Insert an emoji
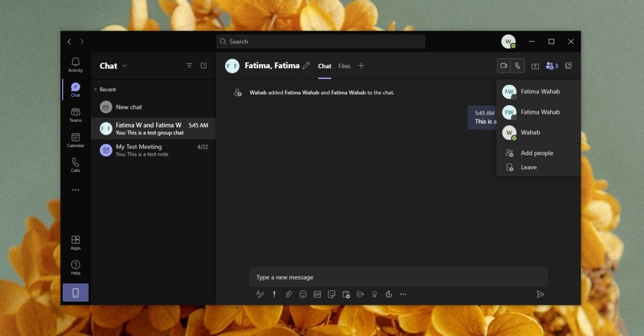The image size is (644, 336). click(x=303, y=294)
